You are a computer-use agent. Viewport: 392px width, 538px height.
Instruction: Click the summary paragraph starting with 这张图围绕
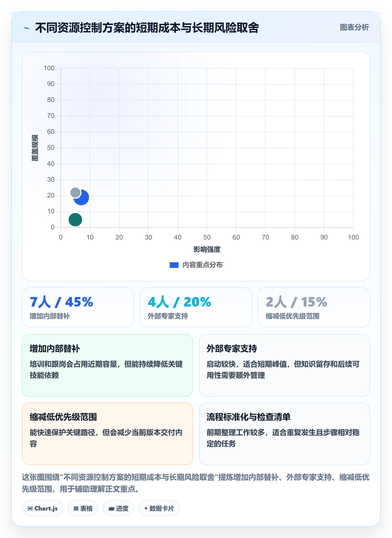[196, 483]
